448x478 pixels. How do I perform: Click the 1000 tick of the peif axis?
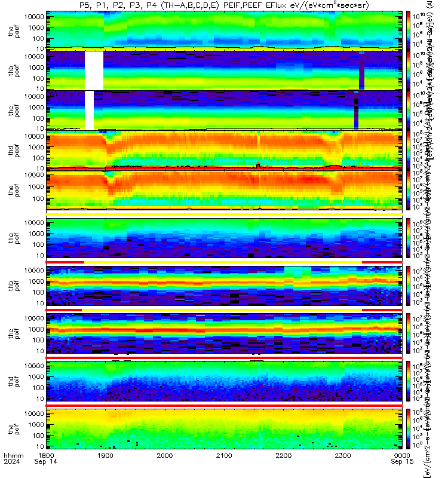[36, 425]
